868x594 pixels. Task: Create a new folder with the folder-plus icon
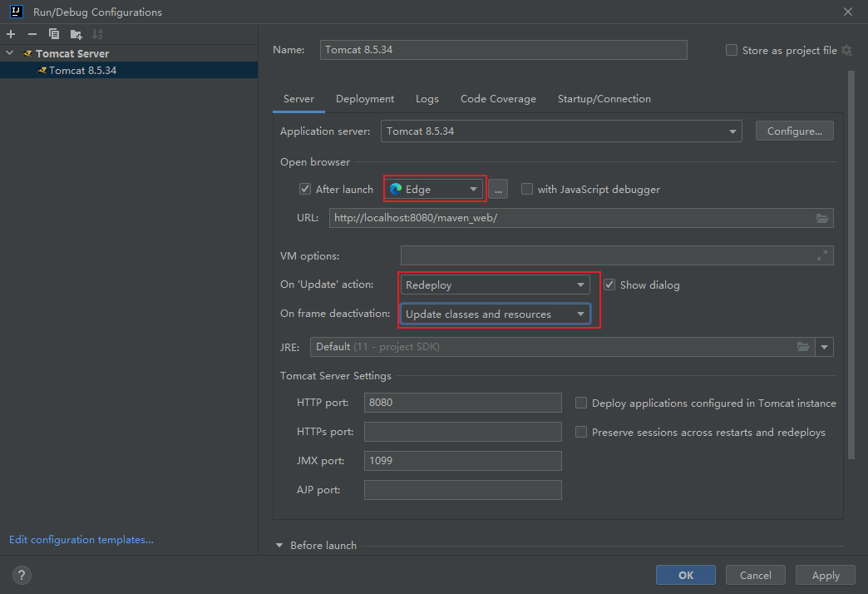(76, 34)
